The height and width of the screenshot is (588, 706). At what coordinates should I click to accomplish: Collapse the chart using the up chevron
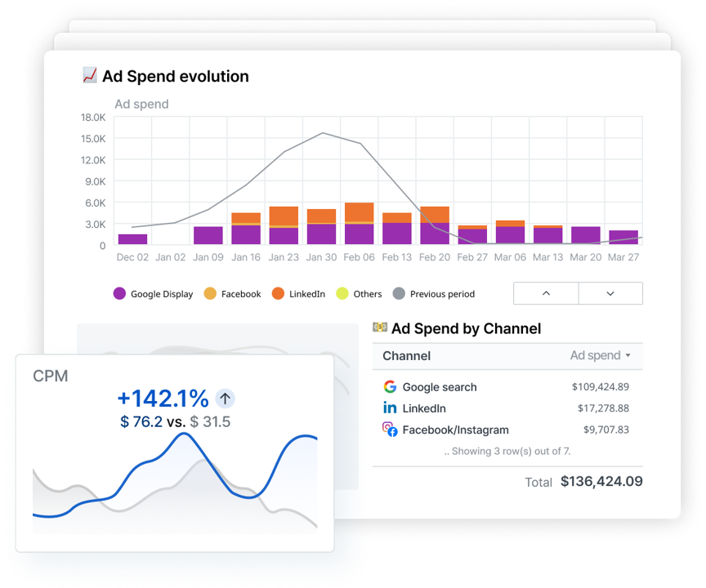click(545, 292)
